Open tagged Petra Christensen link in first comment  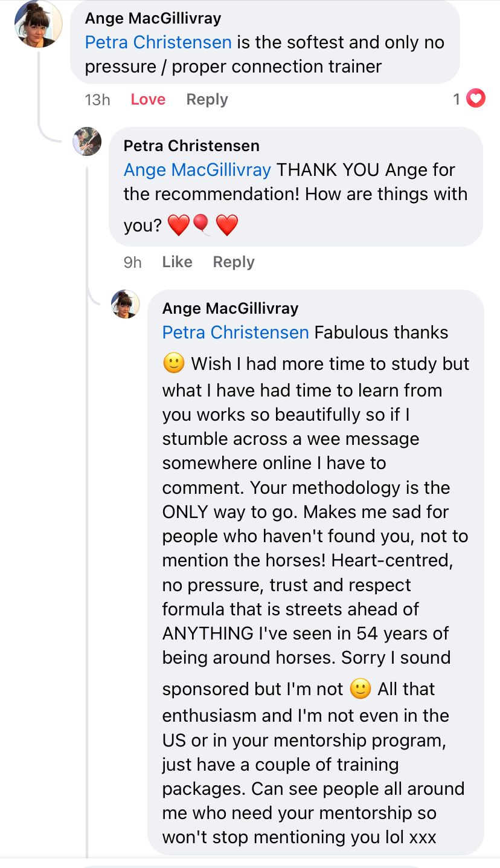tap(158, 42)
